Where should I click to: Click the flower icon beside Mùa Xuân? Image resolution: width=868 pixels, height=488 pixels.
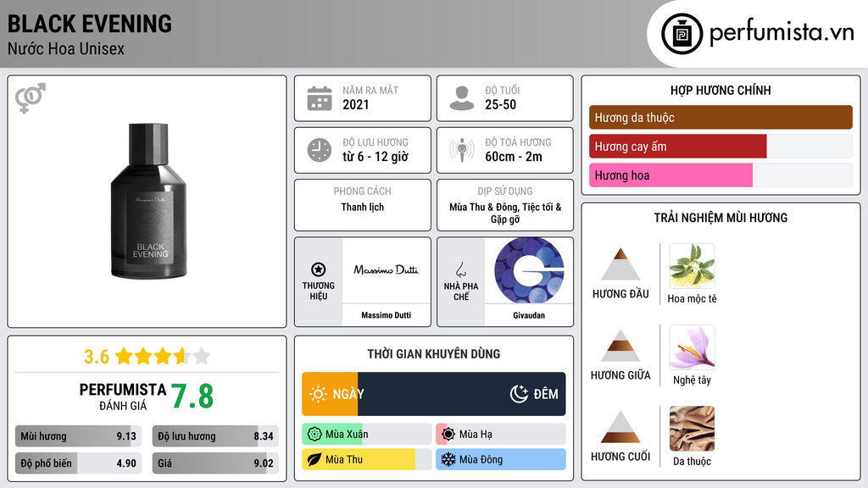(x=314, y=435)
